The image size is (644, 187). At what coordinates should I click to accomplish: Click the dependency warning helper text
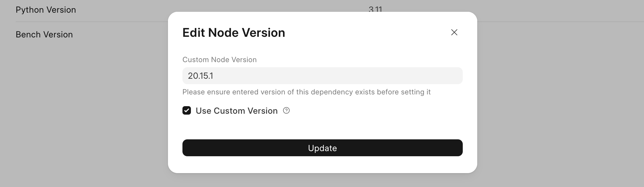coord(306,92)
